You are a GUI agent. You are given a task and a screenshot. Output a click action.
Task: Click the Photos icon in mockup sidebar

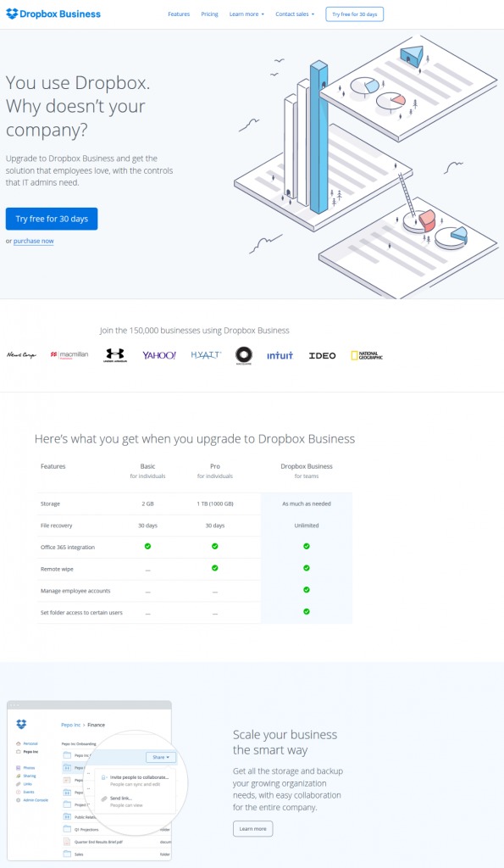[19, 768]
